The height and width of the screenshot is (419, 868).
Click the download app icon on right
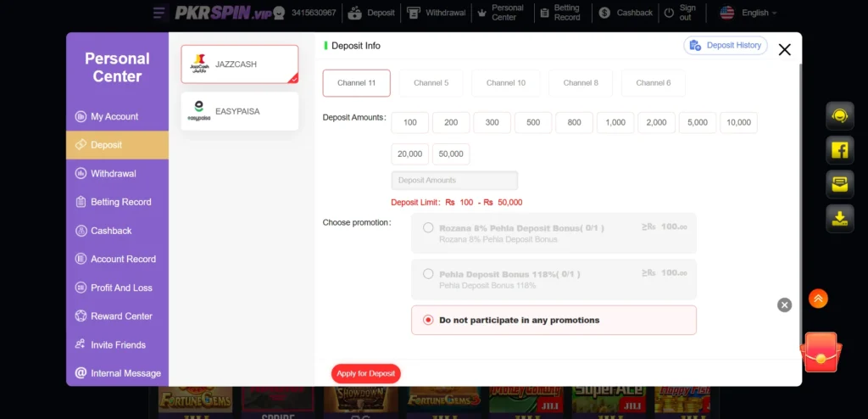click(x=840, y=218)
